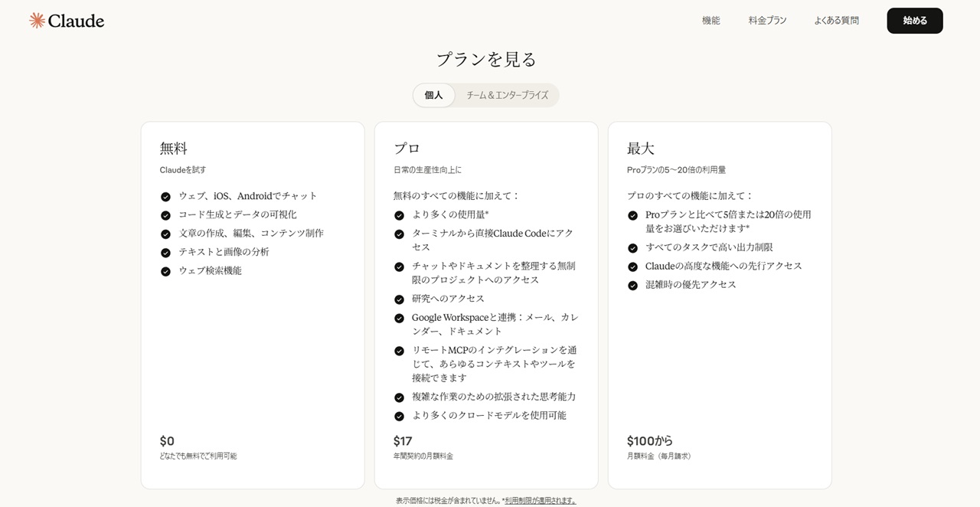Click checkmark beside すべてのタスクで高い出力制限
This screenshot has width=980, height=507.
632,248
